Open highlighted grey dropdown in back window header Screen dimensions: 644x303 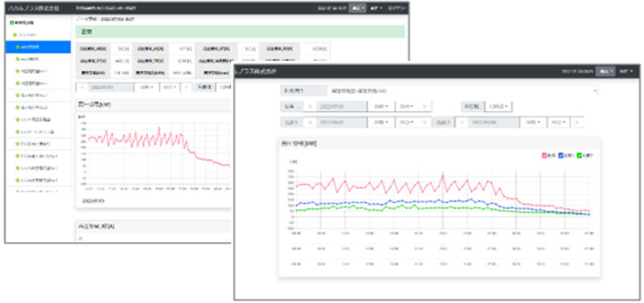[x=357, y=8]
